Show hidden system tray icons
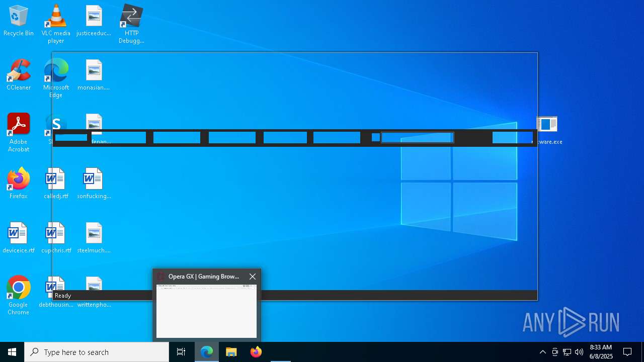This screenshot has height=362, width=644. (543, 352)
